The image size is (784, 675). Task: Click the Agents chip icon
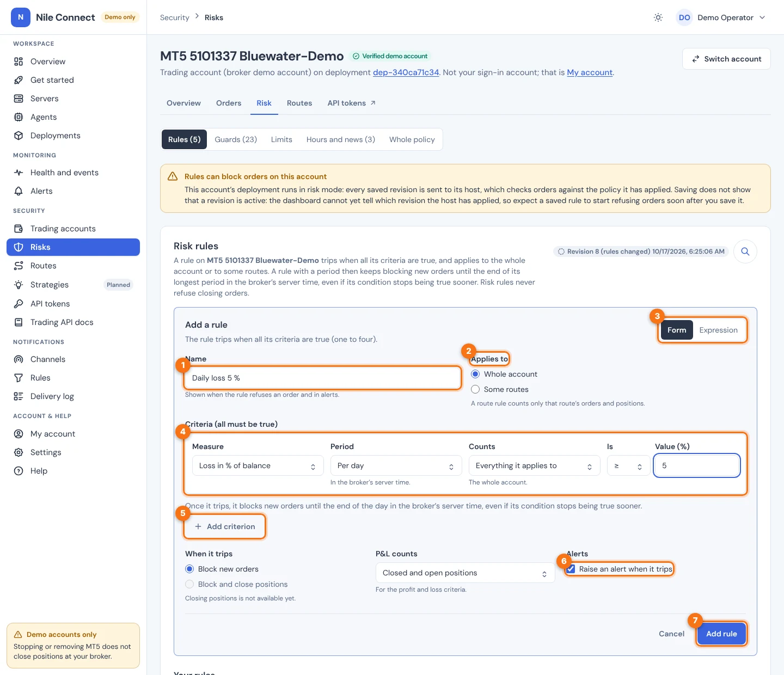pyautogui.click(x=19, y=117)
